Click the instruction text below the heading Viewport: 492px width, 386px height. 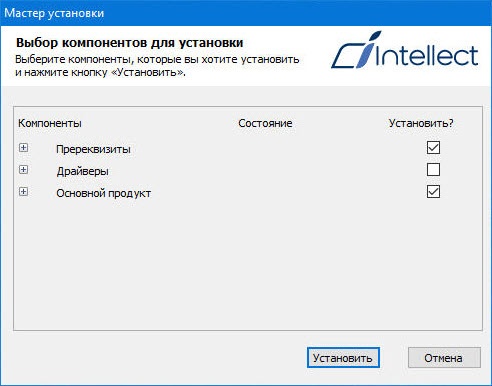[x=157, y=66]
